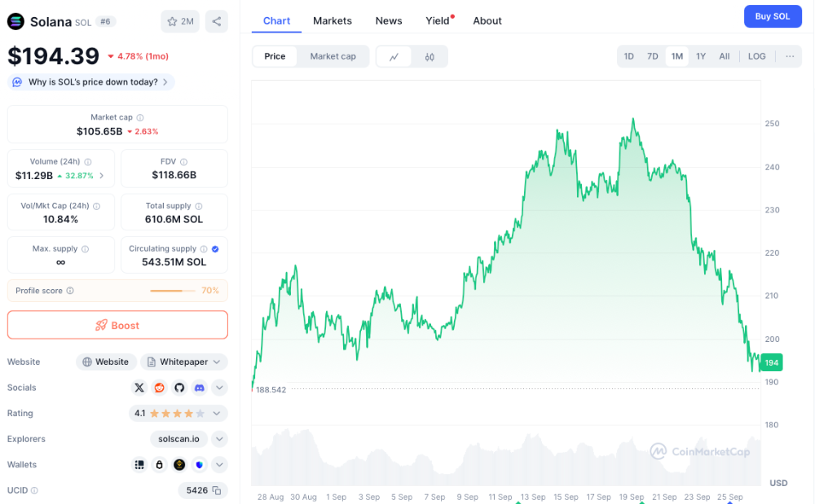Toggle chart to Market cap view
Image resolution: width=815 pixels, height=504 pixels.
[333, 56]
